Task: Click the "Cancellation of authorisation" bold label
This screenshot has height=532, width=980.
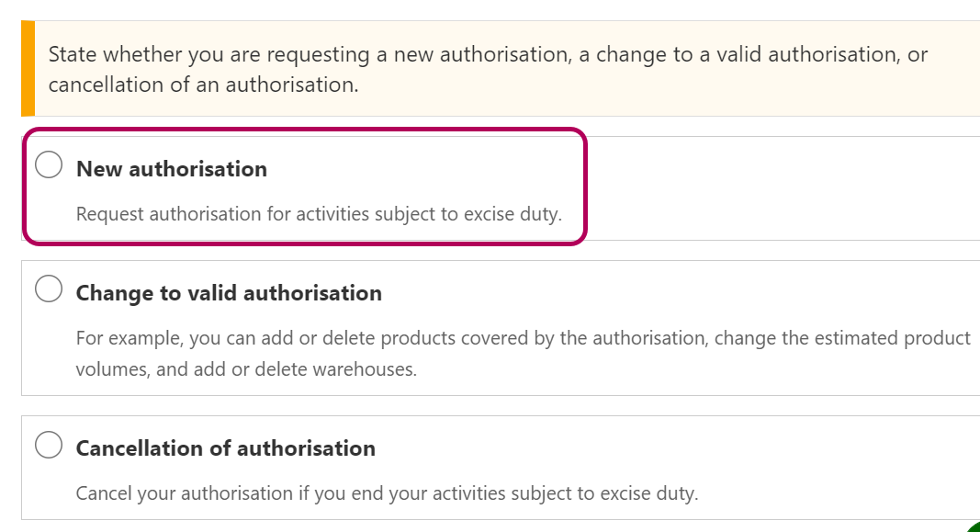Action: [x=225, y=448]
